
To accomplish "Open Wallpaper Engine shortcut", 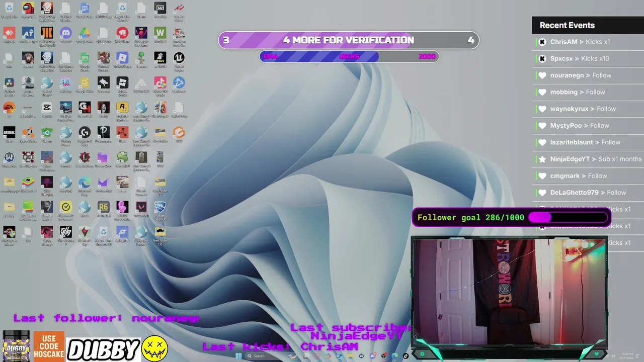I will [141, 235].
